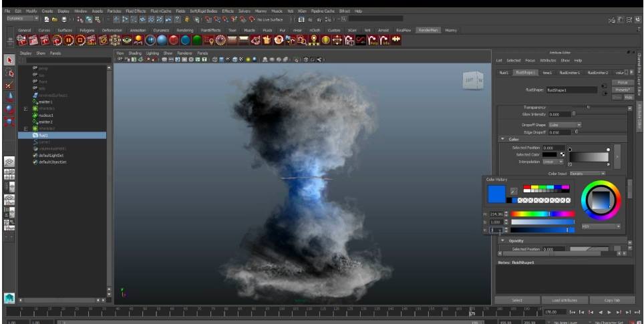Screen dimensions: 644x324
Task: Click the Glow Intensity field
Action: pos(559,114)
